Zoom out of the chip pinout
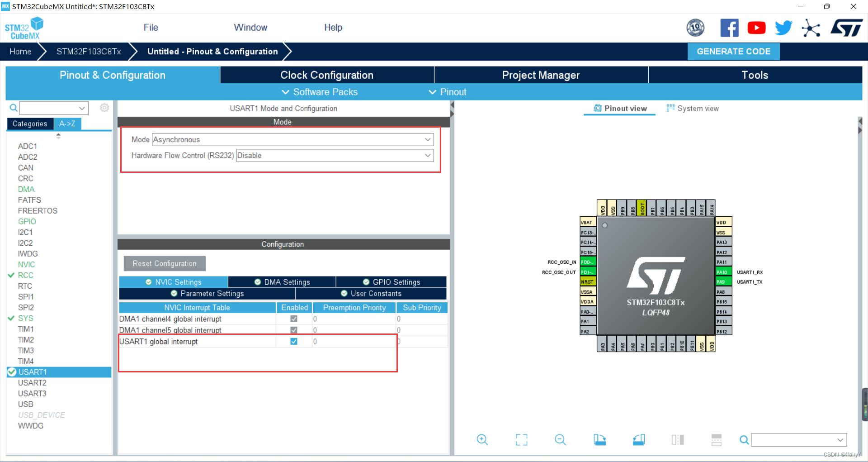868x462 pixels. pyautogui.click(x=561, y=439)
